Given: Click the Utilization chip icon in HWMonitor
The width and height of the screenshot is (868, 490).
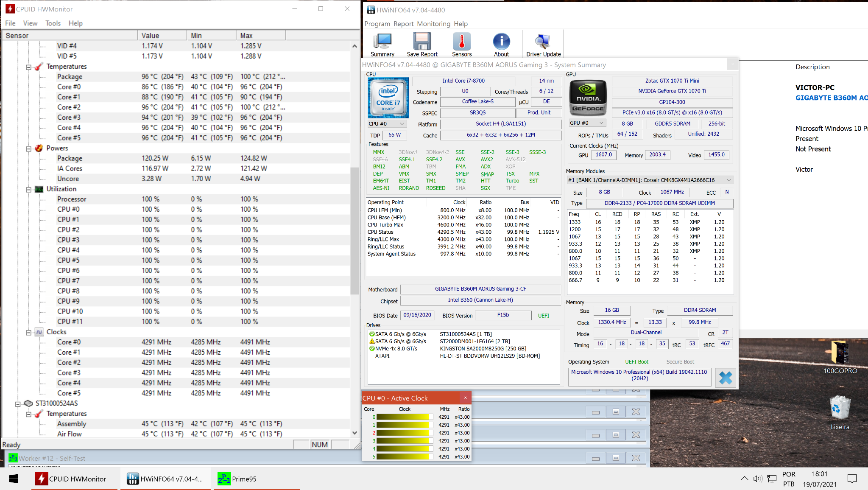Looking at the screenshot, I should tap(39, 189).
